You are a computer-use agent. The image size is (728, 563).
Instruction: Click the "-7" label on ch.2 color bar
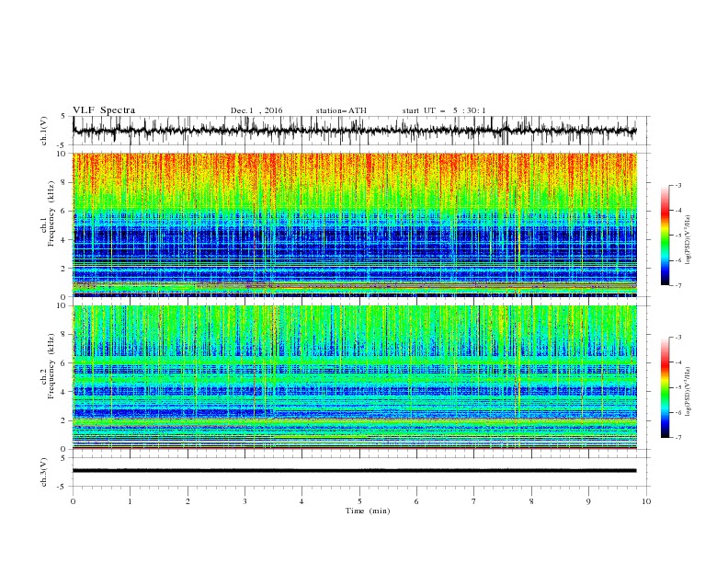coord(678,438)
